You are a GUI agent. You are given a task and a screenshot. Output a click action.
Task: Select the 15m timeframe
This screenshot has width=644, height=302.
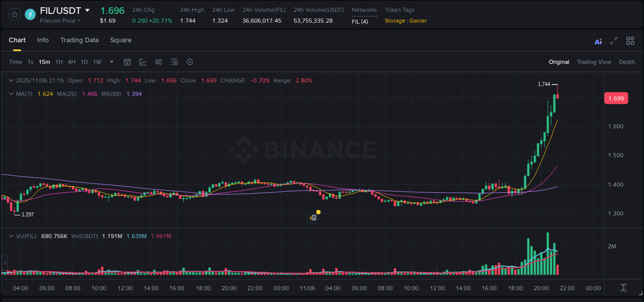(x=44, y=62)
